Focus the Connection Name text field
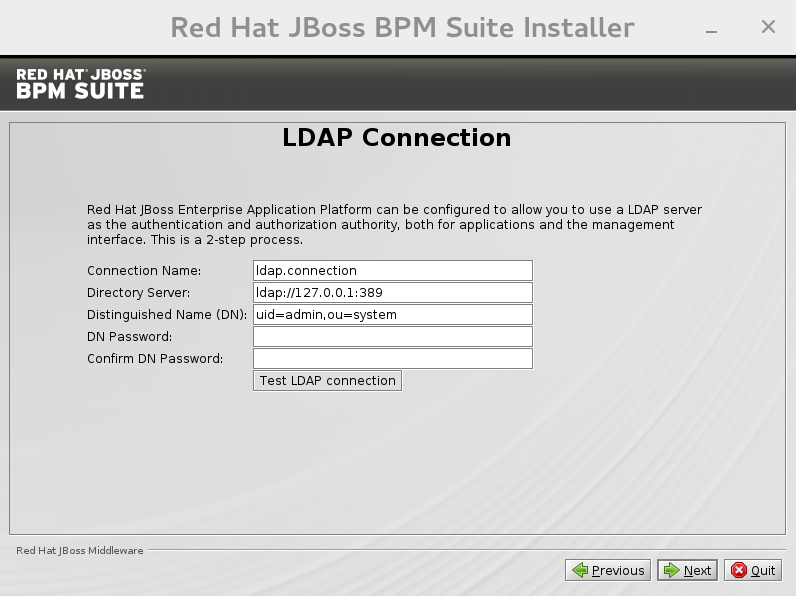Screen dimensions: 796x596 (x=392, y=271)
